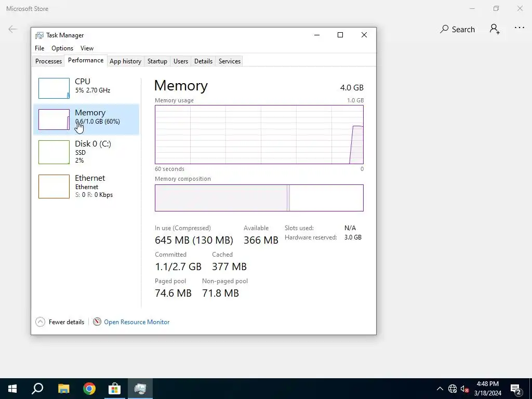Click the 3.0 GB hardware reserved value
The height and width of the screenshot is (399, 532).
tap(353, 237)
